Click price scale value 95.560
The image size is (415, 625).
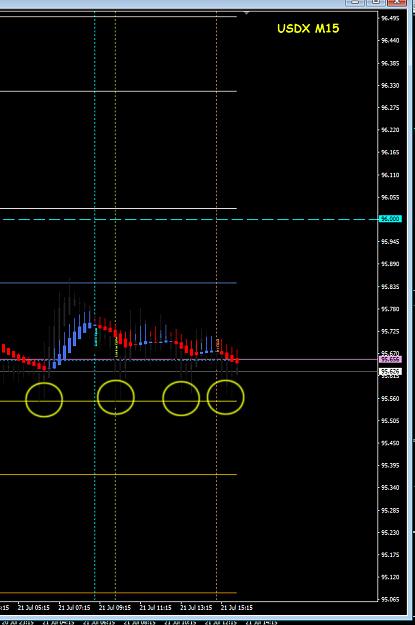pos(390,399)
